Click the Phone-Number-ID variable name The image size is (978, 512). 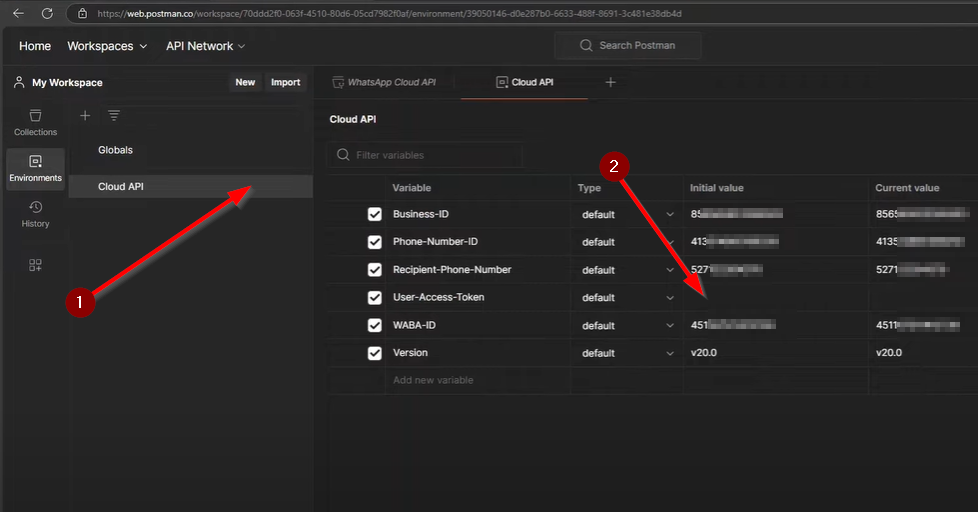tap(435, 241)
